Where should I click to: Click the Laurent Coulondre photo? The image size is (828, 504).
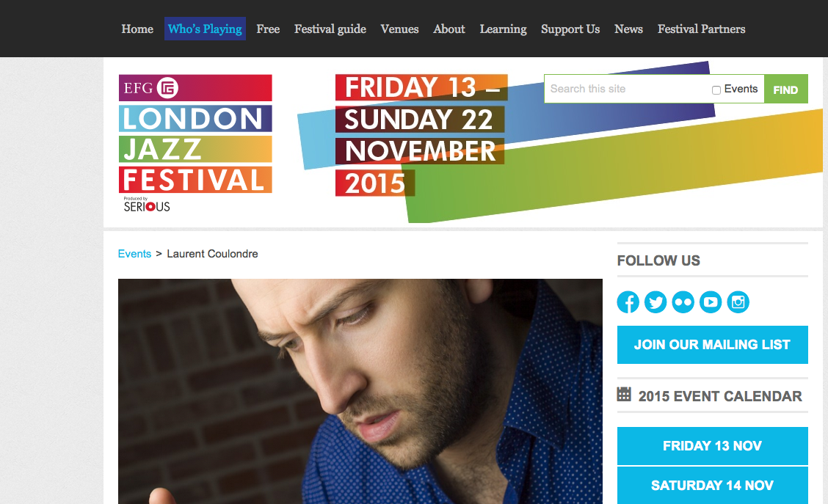point(360,391)
